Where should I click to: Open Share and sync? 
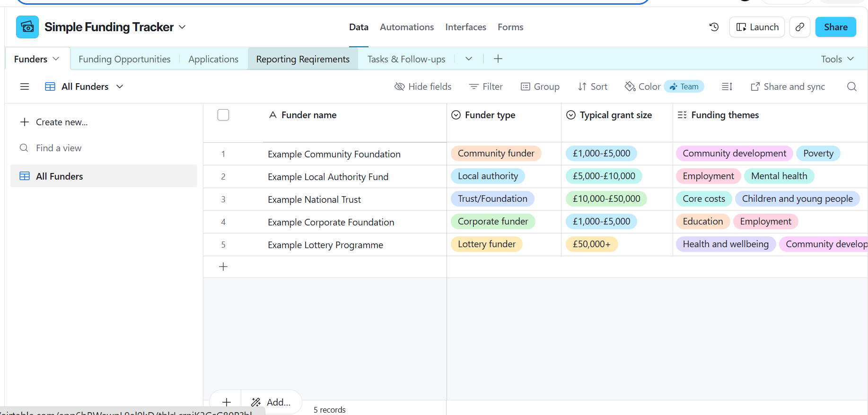tap(788, 86)
